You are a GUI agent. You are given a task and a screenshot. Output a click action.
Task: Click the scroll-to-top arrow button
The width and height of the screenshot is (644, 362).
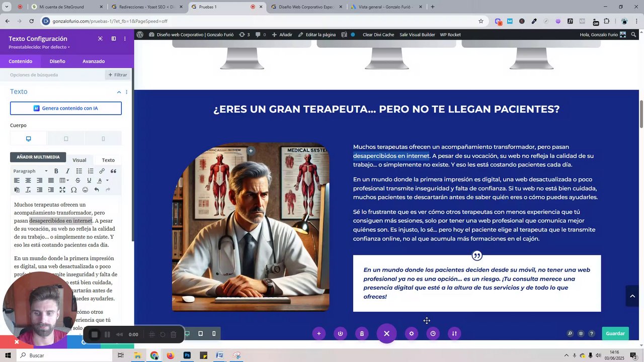(x=633, y=296)
